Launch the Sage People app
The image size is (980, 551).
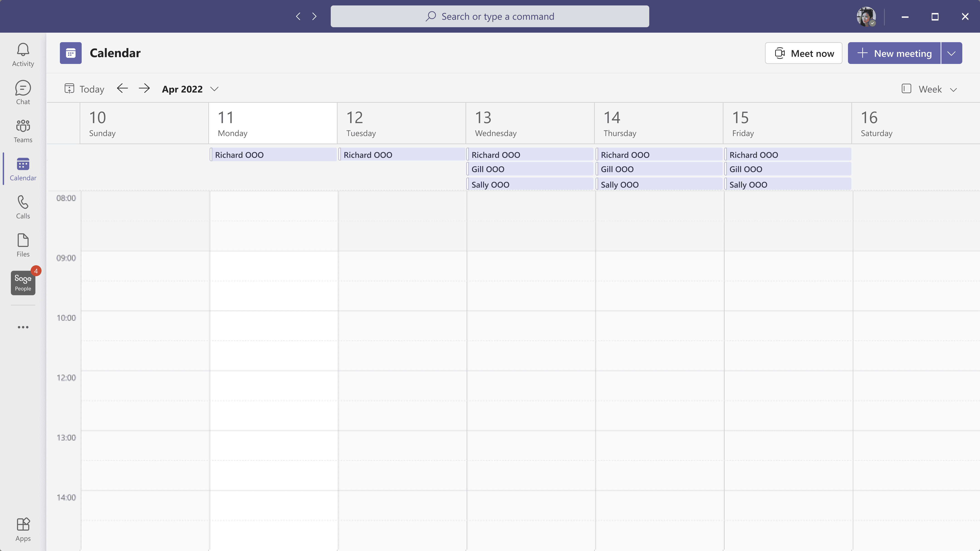[23, 283]
